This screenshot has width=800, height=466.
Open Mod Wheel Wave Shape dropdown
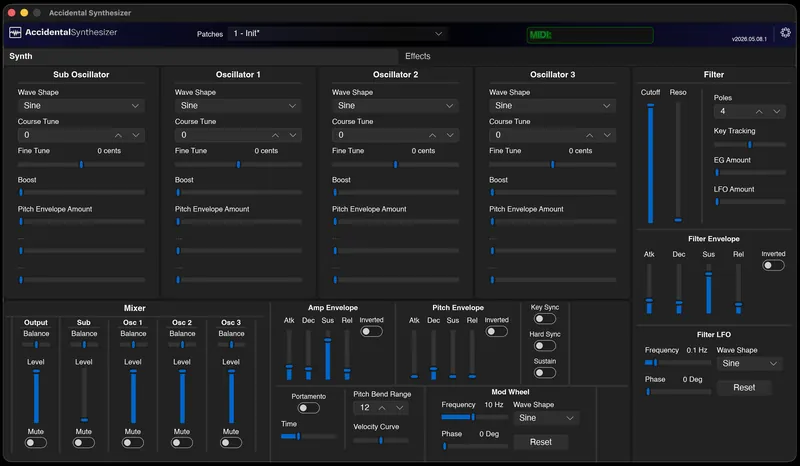click(546, 418)
